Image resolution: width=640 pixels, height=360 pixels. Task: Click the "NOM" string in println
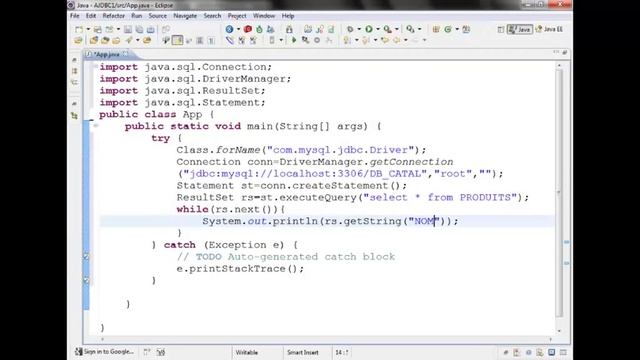click(x=424, y=221)
